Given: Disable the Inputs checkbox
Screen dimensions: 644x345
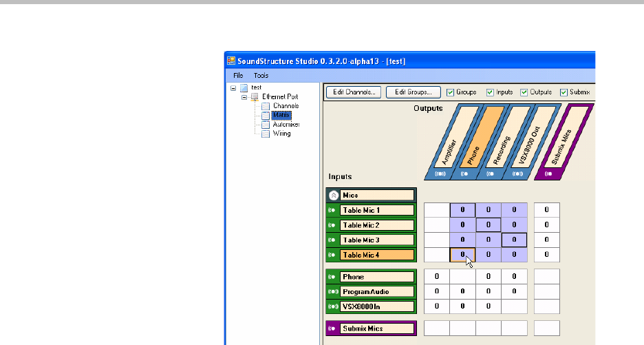Looking at the screenshot, I should (490, 92).
